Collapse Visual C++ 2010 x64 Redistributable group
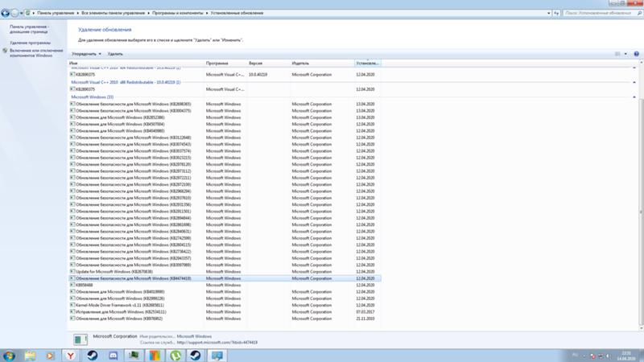The image size is (644, 362). point(634,68)
